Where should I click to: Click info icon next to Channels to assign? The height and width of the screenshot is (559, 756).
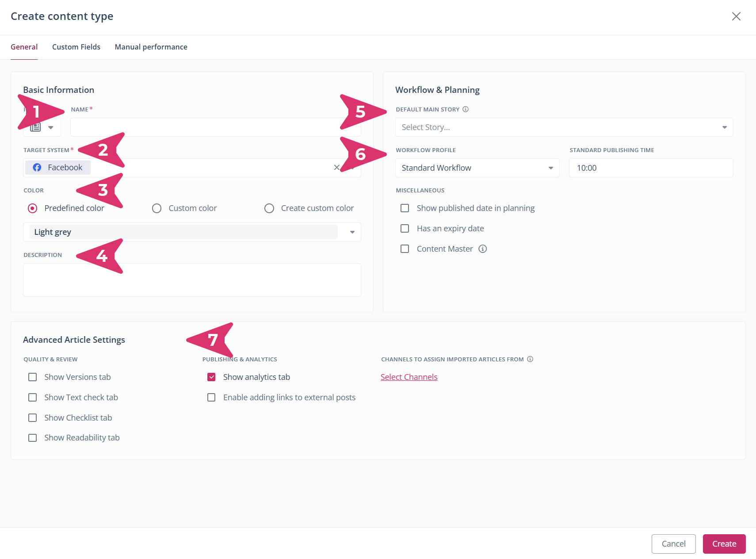tap(530, 359)
